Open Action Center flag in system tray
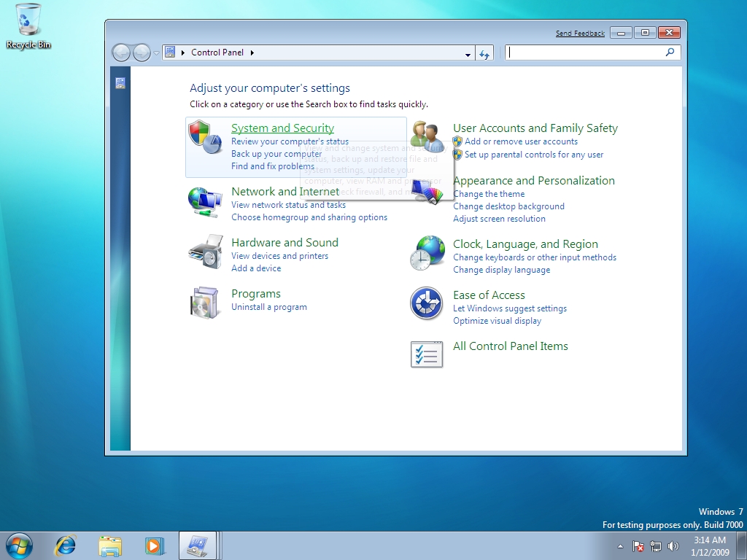Viewport: 747px width, 560px height. [x=638, y=545]
